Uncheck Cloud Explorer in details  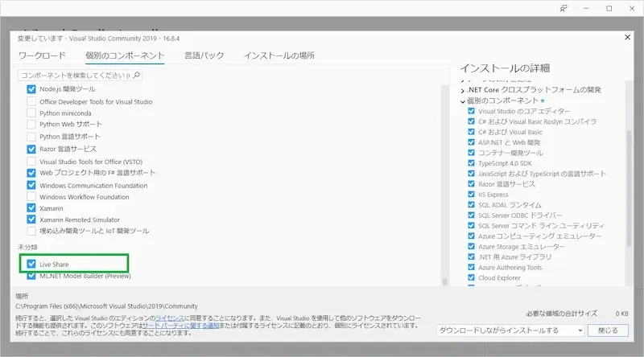[x=471, y=277]
